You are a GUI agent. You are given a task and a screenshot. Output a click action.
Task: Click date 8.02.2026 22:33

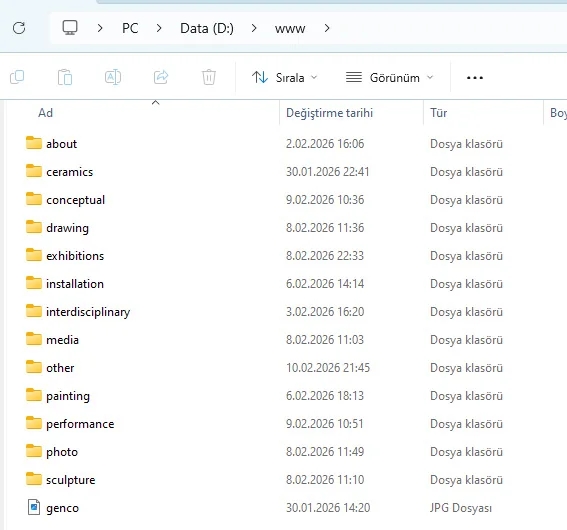tap(325, 256)
